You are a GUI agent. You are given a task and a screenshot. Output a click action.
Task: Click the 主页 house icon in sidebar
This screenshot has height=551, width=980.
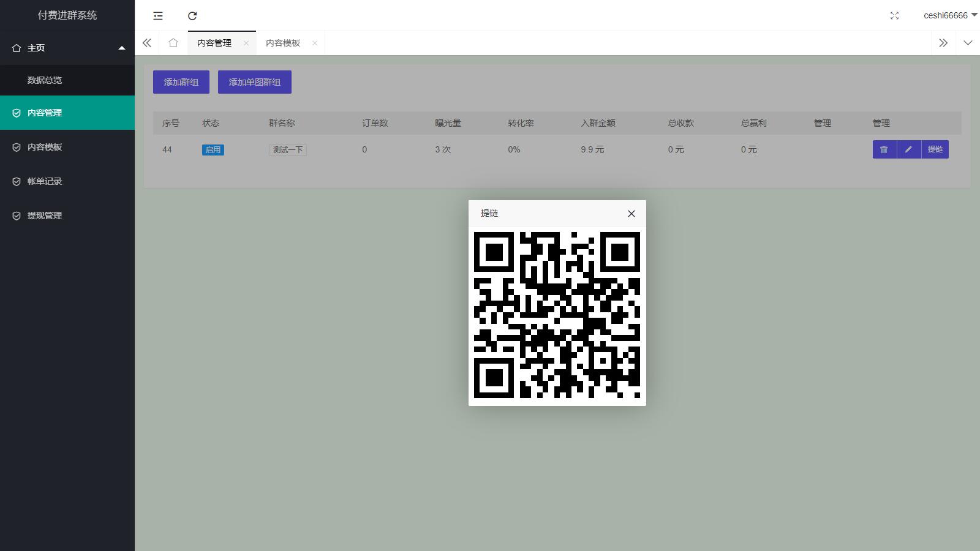point(17,48)
